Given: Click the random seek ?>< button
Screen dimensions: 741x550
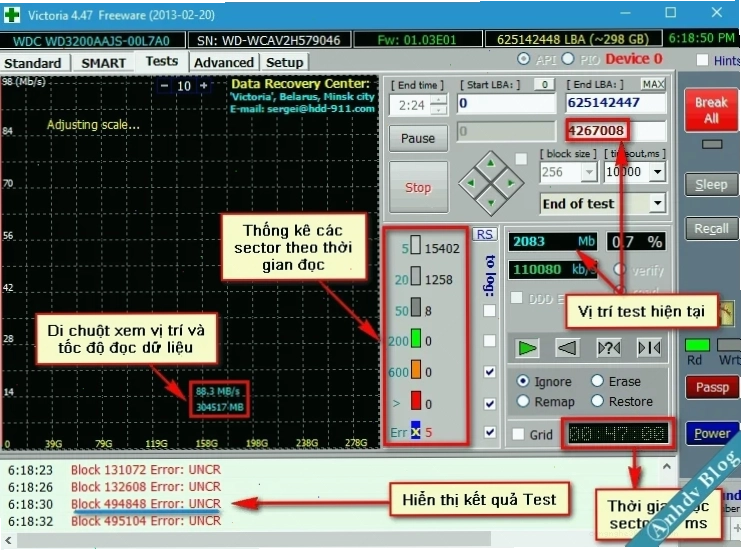Looking at the screenshot, I should pos(609,349).
